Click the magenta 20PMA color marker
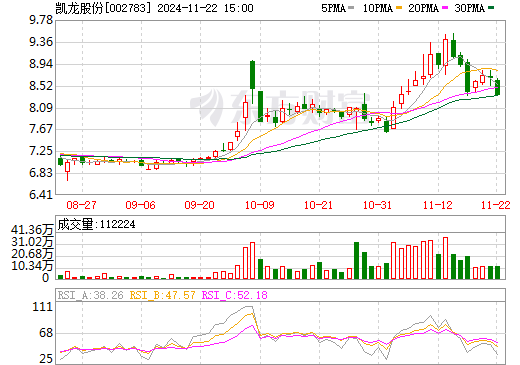520x365 pixels. point(445,8)
